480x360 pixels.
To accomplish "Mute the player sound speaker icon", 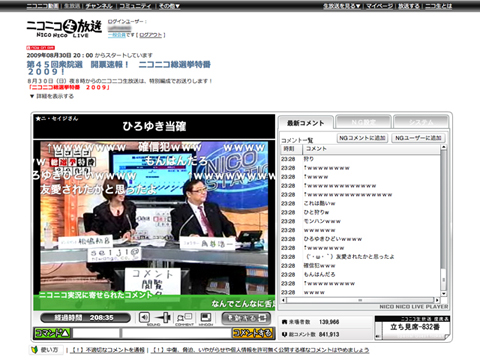I will (144, 317).
